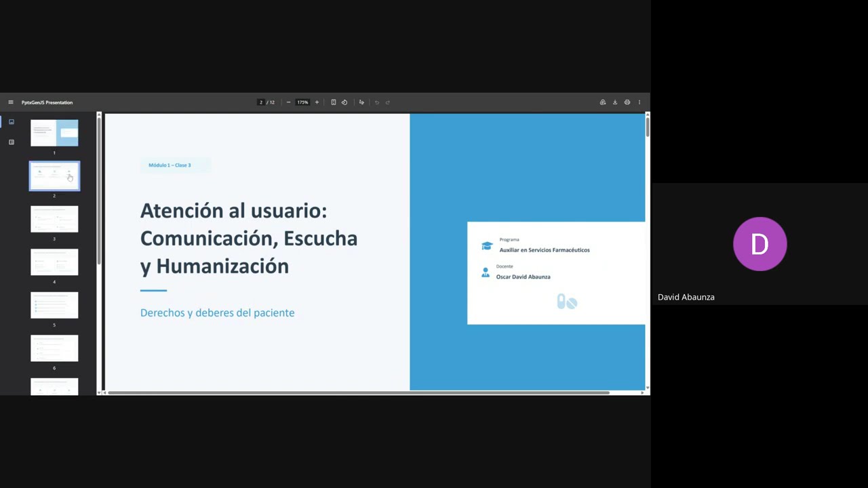
Task: Select page 1 thumbnail
Action: (54, 133)
